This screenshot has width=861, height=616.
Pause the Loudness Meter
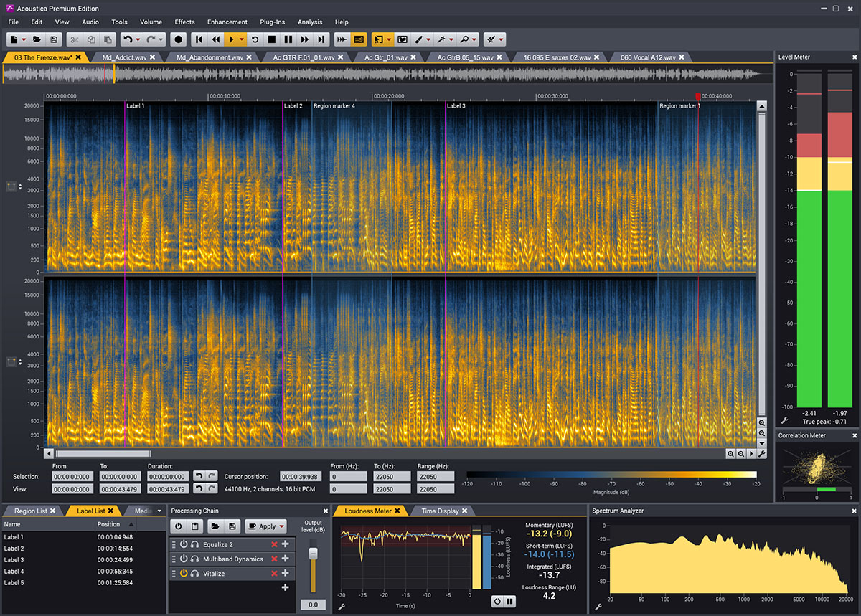[x=509, y=601]
